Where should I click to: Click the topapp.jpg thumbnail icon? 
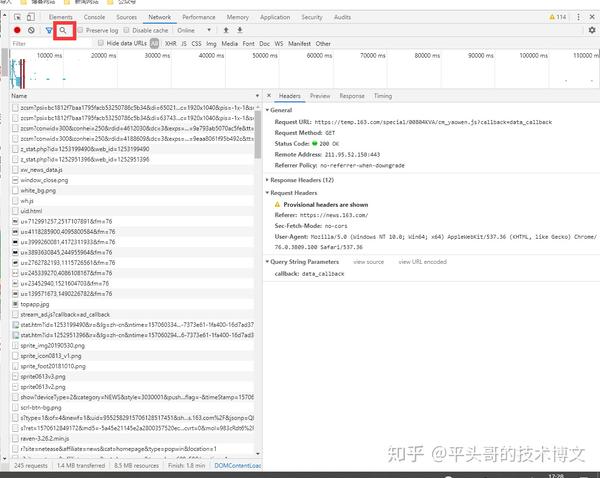click(x=15, y=304)
